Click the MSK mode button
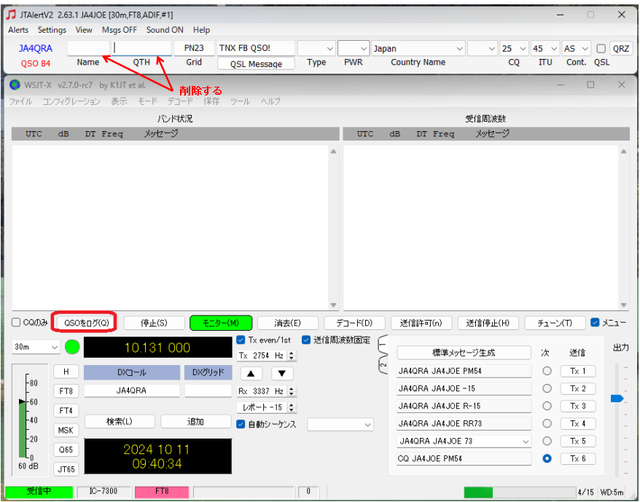Image resolution: width=640 pixels, height=502 pixels. point(66,430)
